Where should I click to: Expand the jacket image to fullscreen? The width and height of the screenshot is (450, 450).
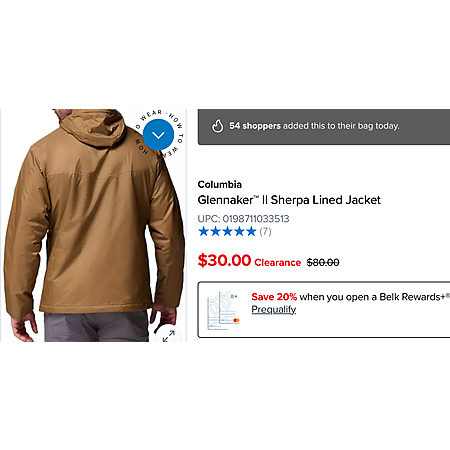169,336
